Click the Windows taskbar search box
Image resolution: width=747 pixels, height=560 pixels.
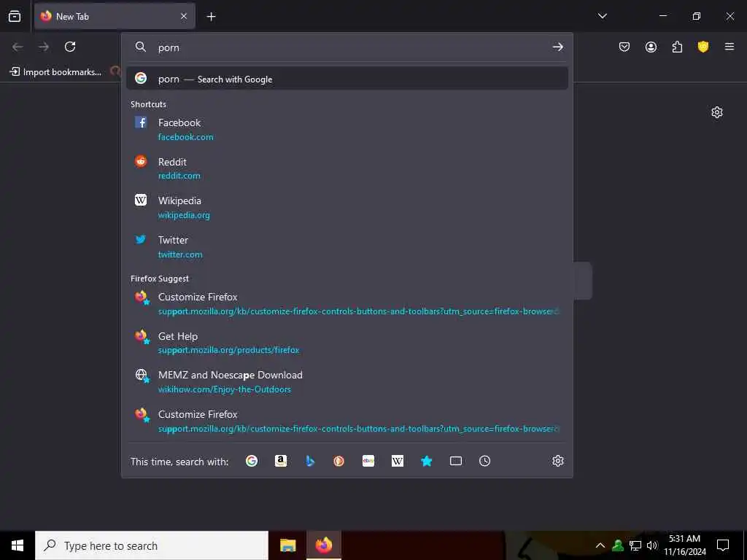pyautogui.click(x=152, y=545)
